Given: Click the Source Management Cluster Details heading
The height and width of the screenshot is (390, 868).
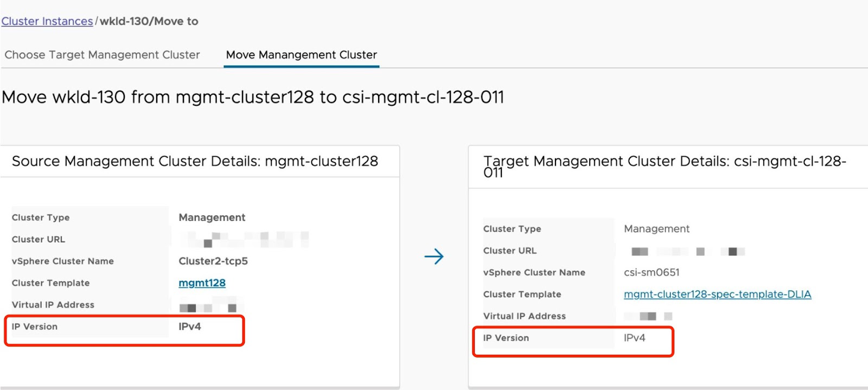Looking at the screenshot, I should (x=195, y=161).
